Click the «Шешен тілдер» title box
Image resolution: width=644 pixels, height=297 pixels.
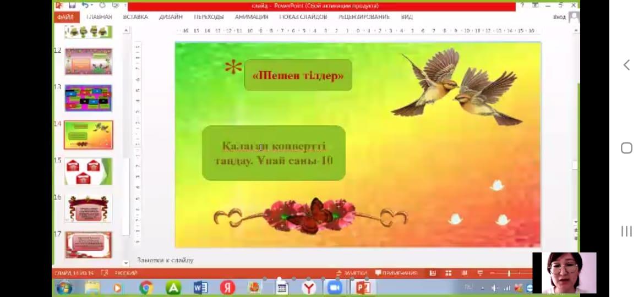pyautogui.click(x=298, y=75)
